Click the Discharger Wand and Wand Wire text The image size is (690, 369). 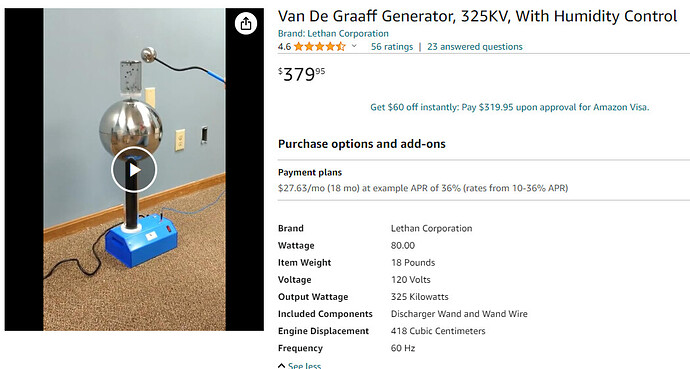click(x=459, y=314)
